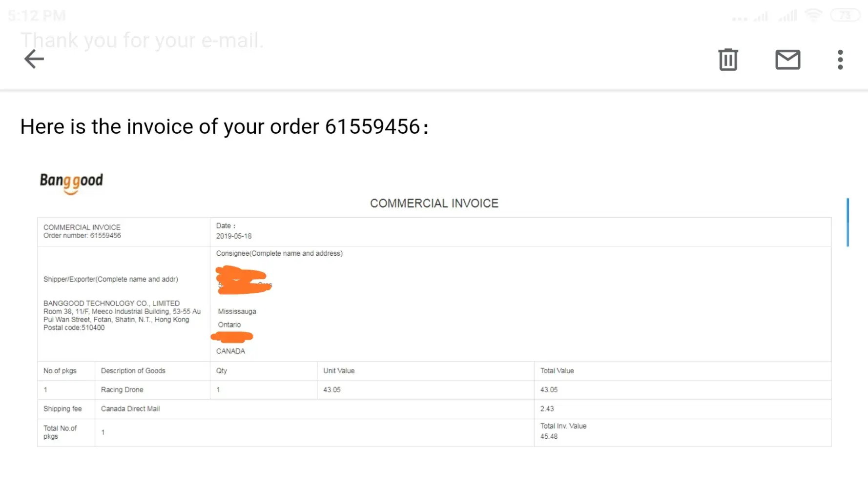Tap the cellular signal bars icon
The image size is (868, 488).
pos(787,16)
